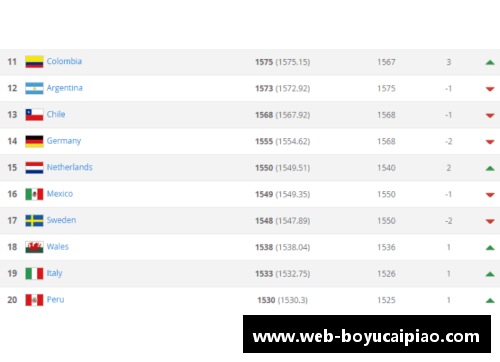Click the Colombia flag icon

[34, 62]
